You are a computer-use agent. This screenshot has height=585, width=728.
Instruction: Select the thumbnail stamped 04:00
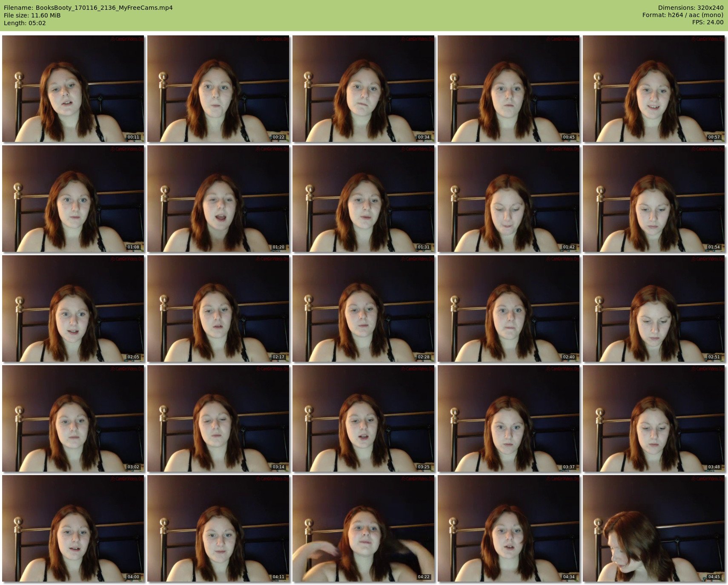(73, 528)
